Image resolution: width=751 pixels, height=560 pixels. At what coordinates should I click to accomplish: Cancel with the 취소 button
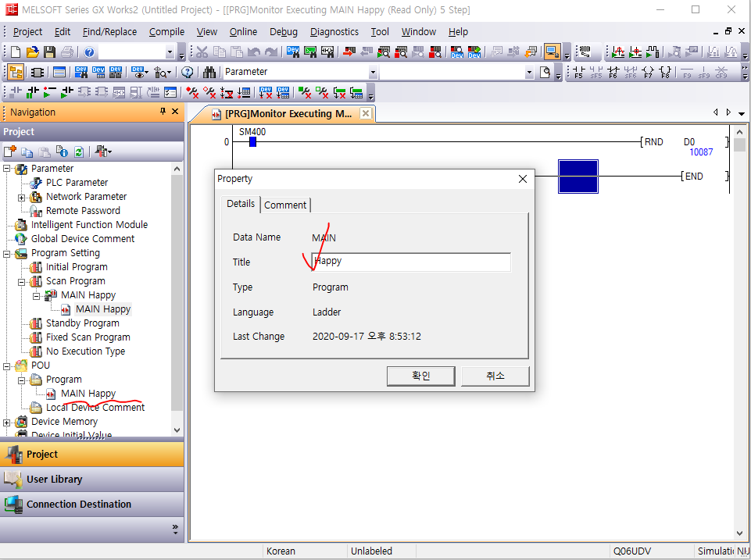pyautogui.click(x=495, y=376)
